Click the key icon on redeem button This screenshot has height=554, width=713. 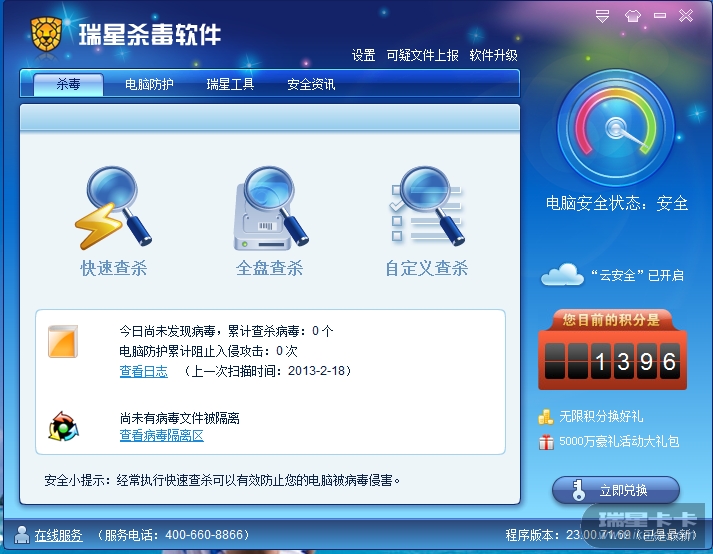pyautogui.click(x=578, y=490)
